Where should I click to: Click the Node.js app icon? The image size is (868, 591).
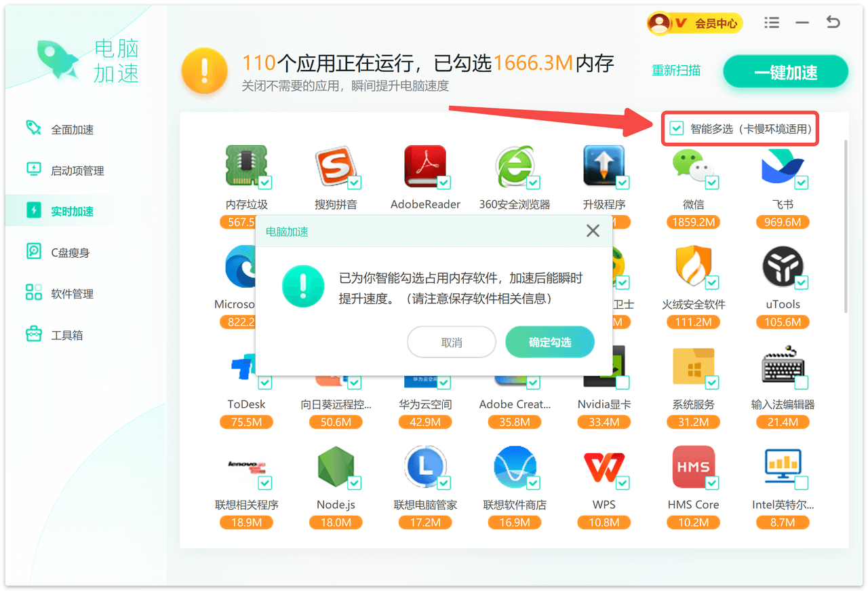336,468
